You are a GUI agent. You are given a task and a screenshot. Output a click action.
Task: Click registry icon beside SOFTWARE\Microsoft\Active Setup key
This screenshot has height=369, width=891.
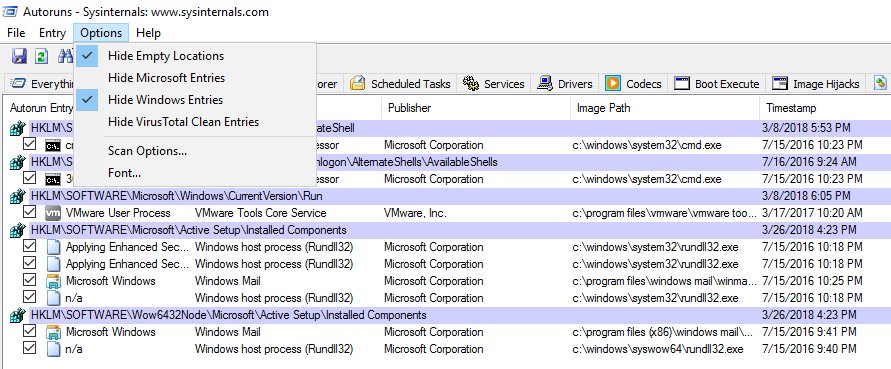pyautogui.click(x=18, y=231)
